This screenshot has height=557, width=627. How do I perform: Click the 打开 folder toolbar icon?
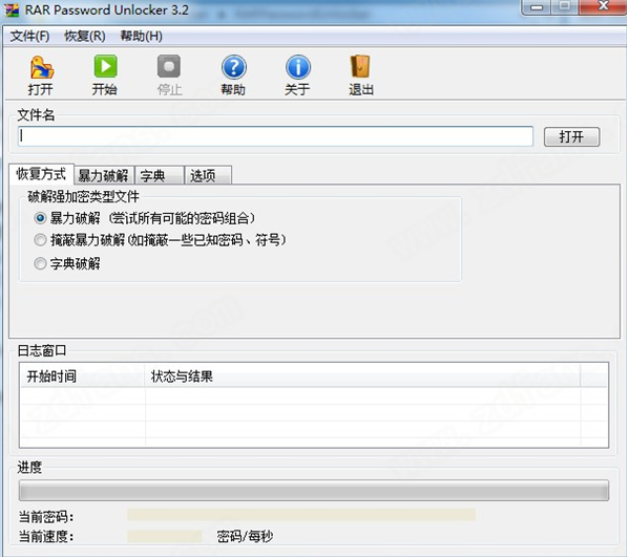click(x=41, y=68)
